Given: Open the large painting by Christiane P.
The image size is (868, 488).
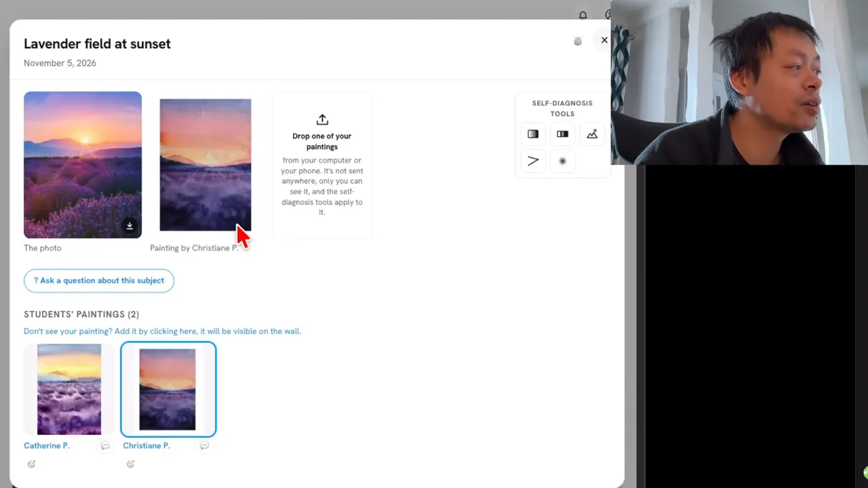Looking at the screenshot, I should 205,165.
